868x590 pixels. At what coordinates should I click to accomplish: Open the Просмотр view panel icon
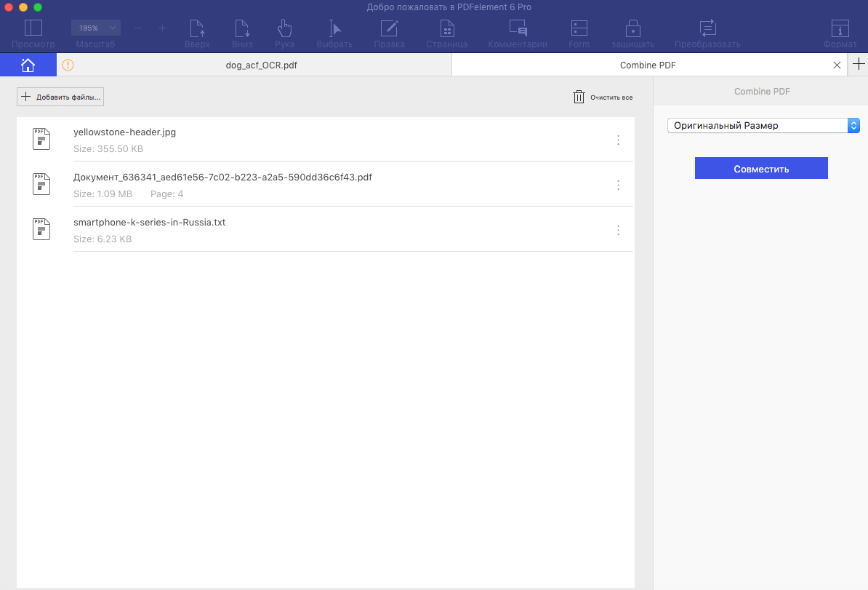33,28
